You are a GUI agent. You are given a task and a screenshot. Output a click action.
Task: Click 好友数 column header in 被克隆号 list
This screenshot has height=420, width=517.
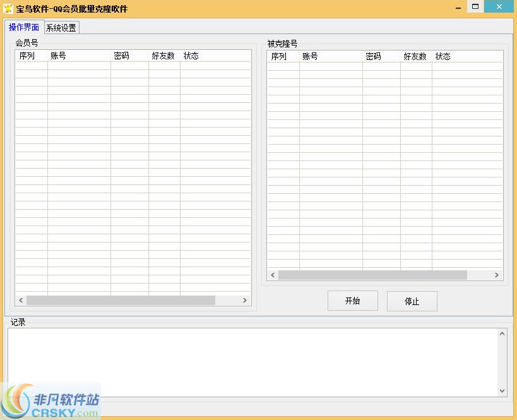coord(416,56)
